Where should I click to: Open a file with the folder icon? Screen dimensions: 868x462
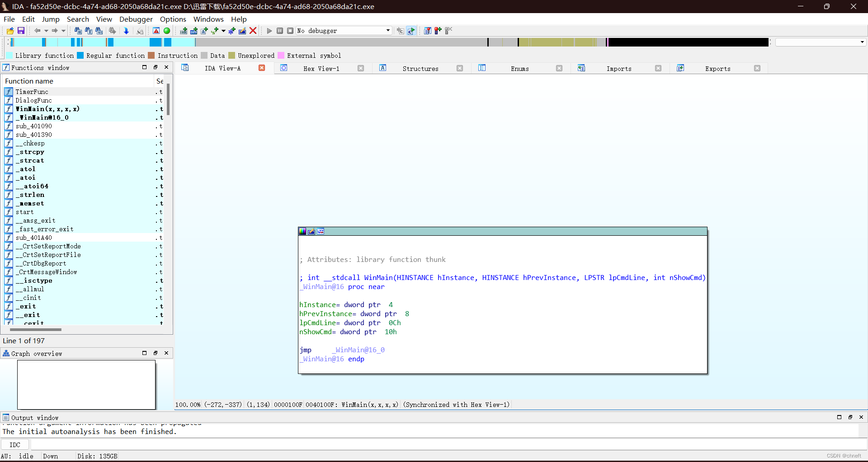pyautogui.click(x=10, y=31)
